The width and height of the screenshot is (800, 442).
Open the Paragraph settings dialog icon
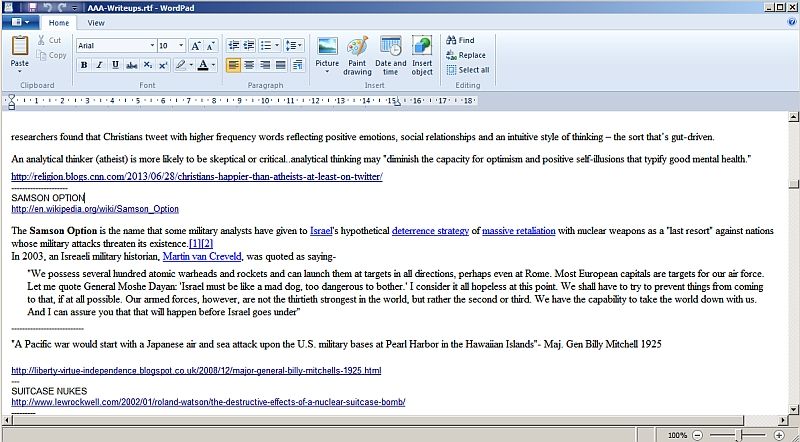click(298, 65)
